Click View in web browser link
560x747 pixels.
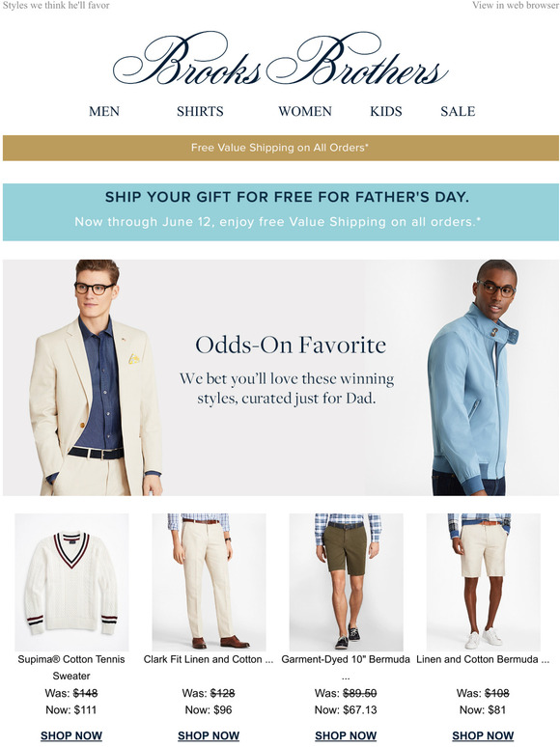(x=516, y=5)
